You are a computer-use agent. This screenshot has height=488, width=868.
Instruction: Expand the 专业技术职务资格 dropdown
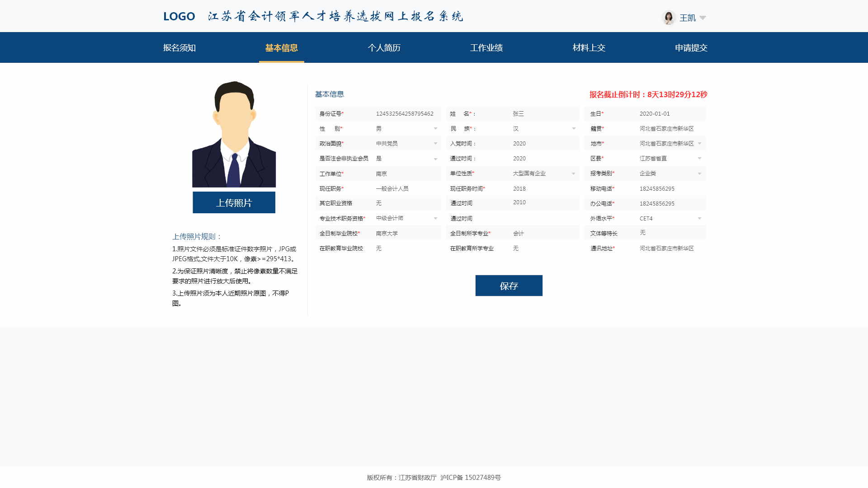point(435,219)
